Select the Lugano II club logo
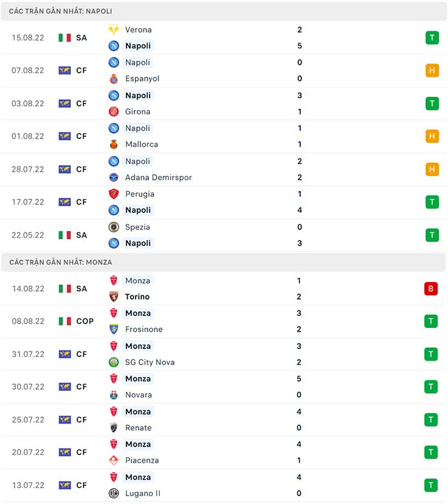The height and width of the screenshot is (504, 448). (x=113, y=493)
